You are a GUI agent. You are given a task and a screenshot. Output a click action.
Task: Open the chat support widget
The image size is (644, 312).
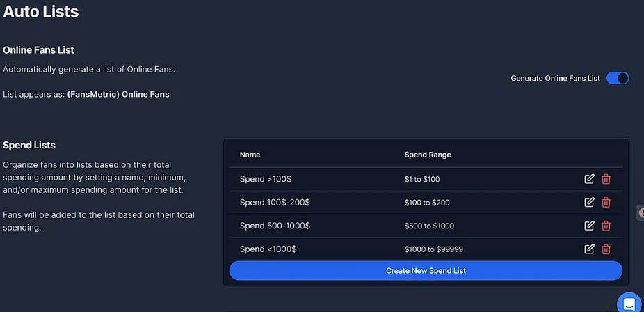(629, 303)
